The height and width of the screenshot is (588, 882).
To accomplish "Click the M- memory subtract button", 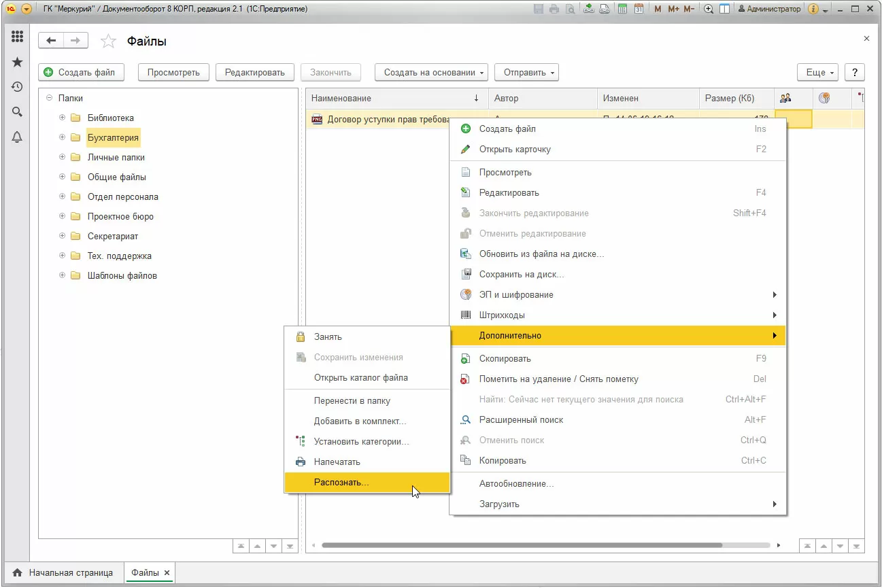I will [x=689, y=9].
